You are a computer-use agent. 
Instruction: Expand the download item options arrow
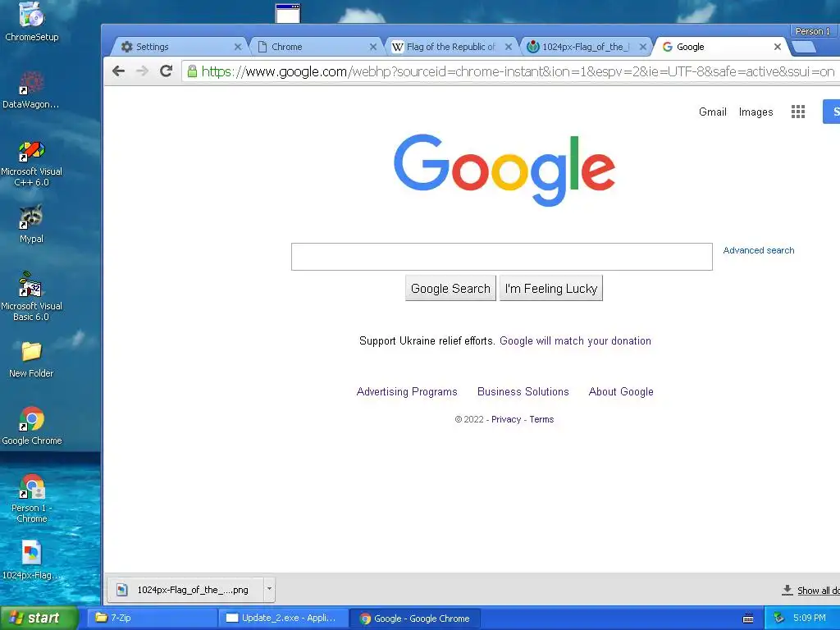(269, 589)
